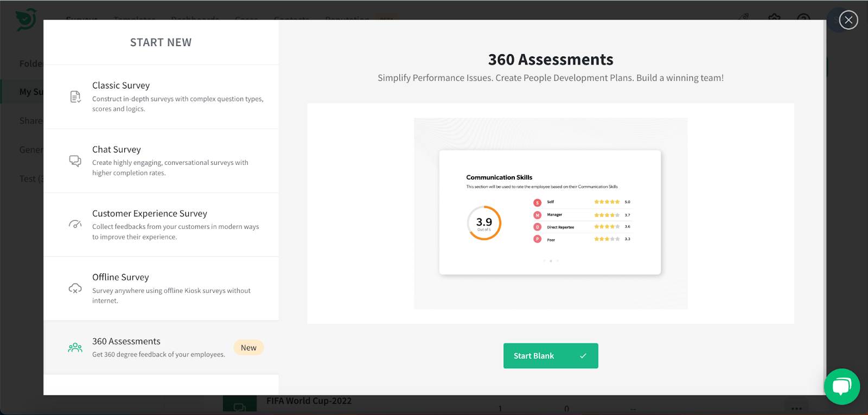Select the Chat Survey option

click(161, 161)
